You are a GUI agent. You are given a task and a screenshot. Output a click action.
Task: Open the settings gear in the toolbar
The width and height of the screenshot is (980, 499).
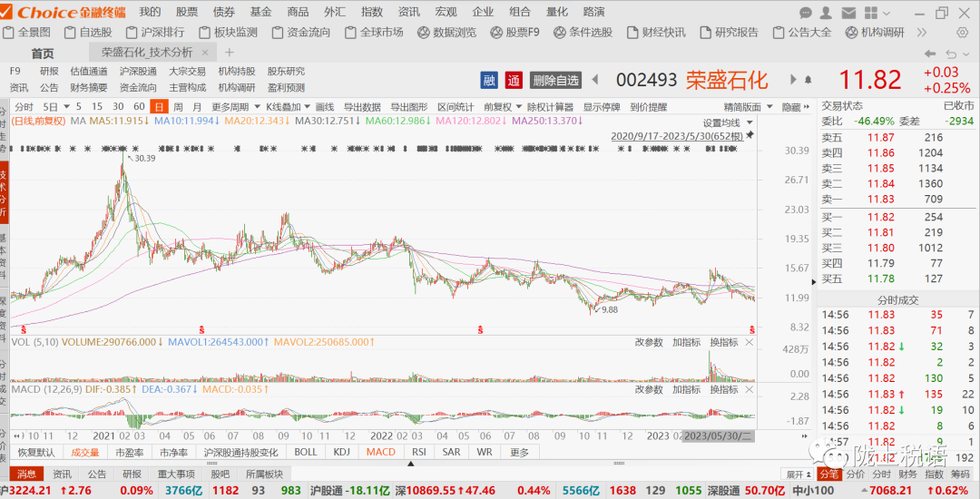tap(963, 33)
